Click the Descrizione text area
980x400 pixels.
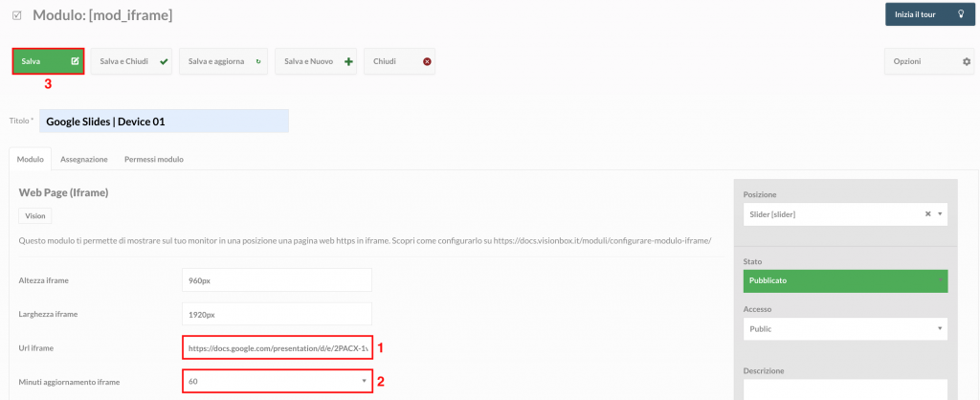[846, 389]
